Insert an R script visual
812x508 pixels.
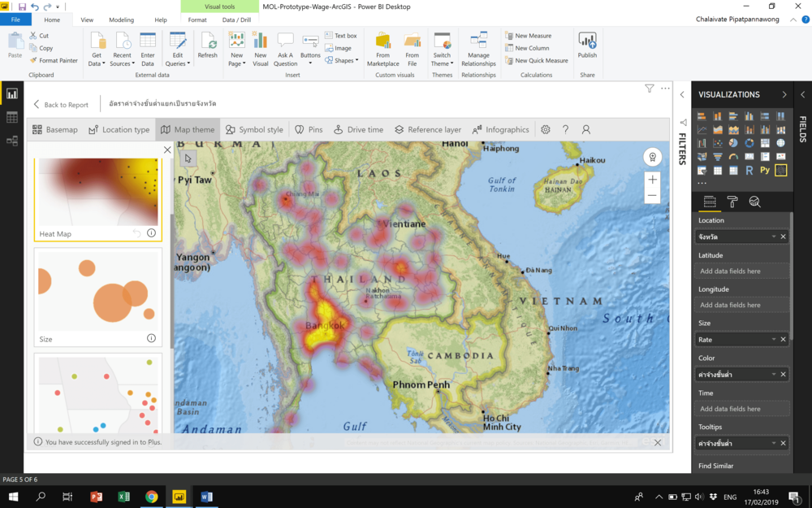[x=749, y=170]
